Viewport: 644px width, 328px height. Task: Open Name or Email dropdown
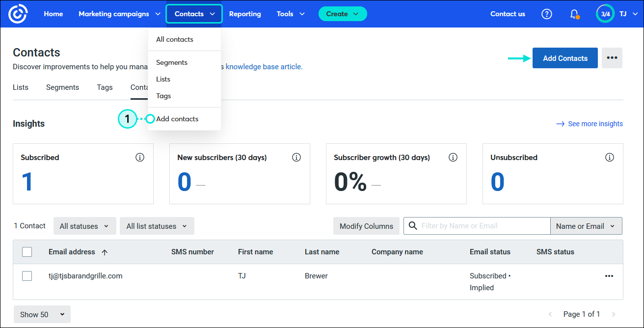pos(586,226)
